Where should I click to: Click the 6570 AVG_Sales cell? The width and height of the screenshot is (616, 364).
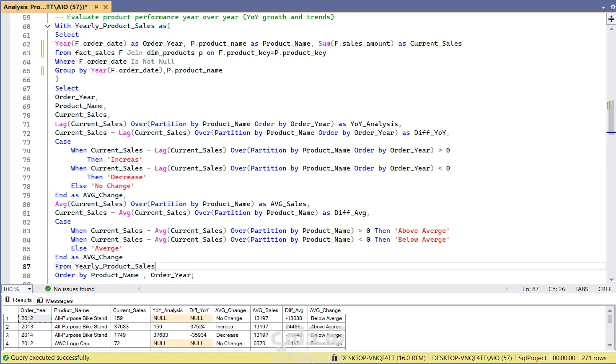pos(267,343)
